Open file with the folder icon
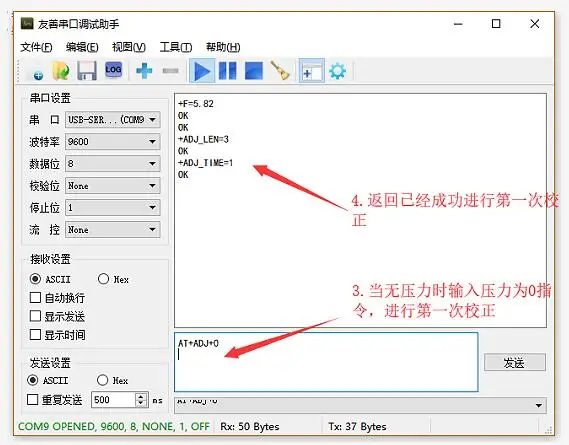The width and height of the screenshot is (569, 445). tap(61, 71)
